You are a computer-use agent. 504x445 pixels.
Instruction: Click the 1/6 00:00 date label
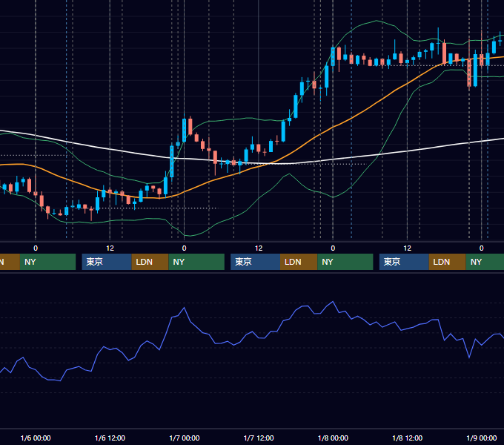36,438
